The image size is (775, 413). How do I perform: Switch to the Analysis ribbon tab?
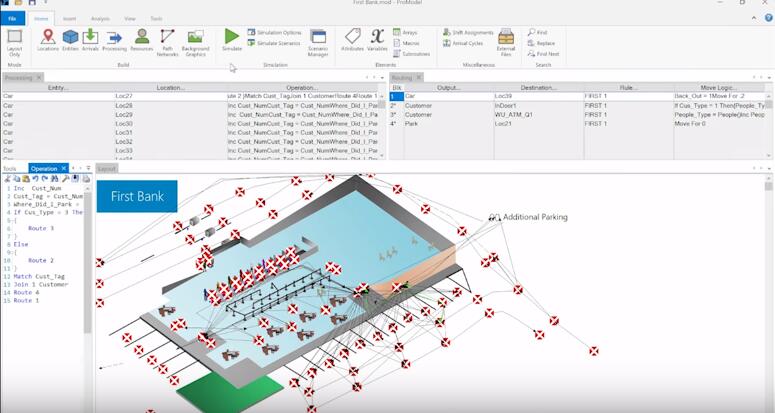point(100,19)
